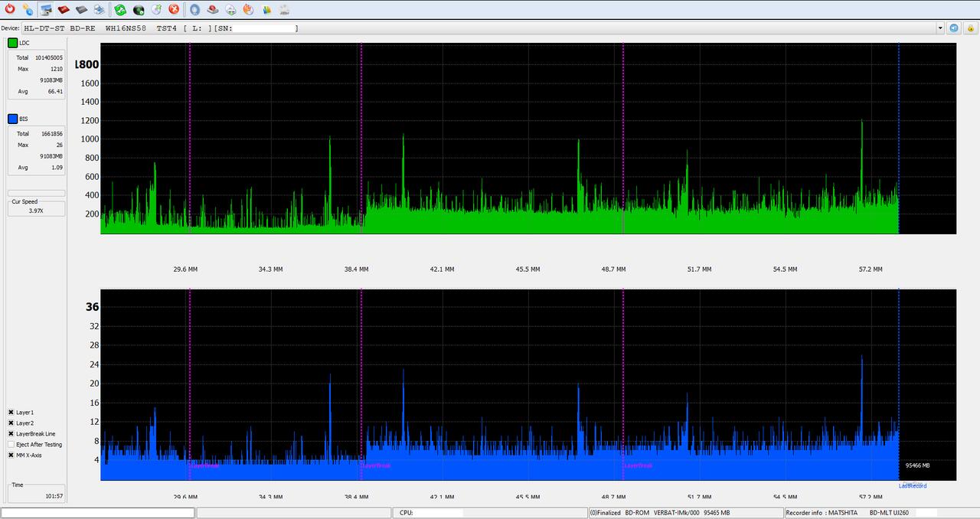
Task: Click the LDC average value 66.41
Action: point(55,91)
